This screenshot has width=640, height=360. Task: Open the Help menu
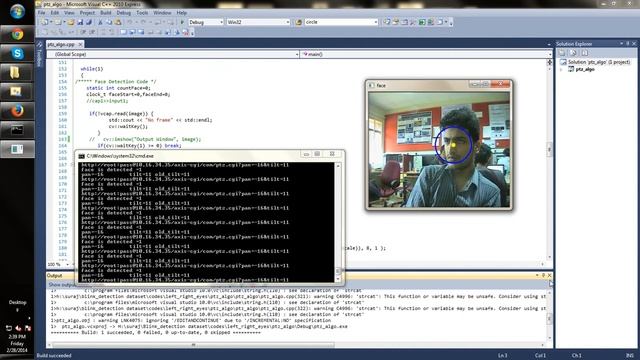(182, 13)
